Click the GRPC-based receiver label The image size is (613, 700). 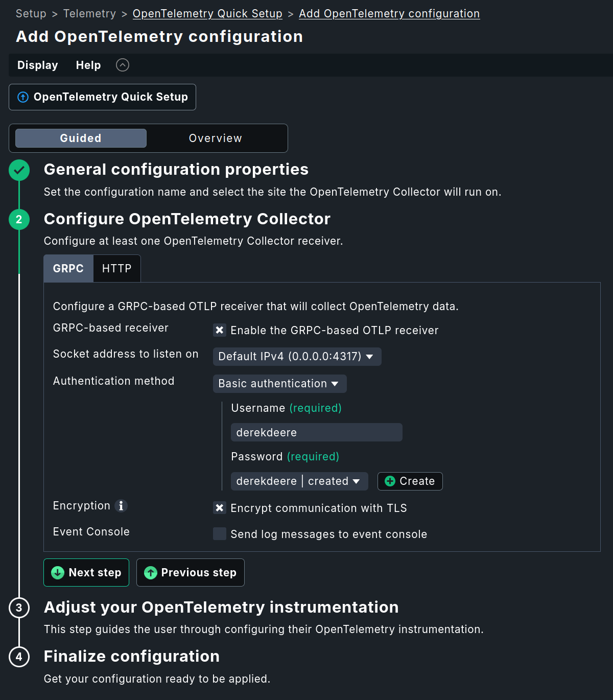point(111,328)
